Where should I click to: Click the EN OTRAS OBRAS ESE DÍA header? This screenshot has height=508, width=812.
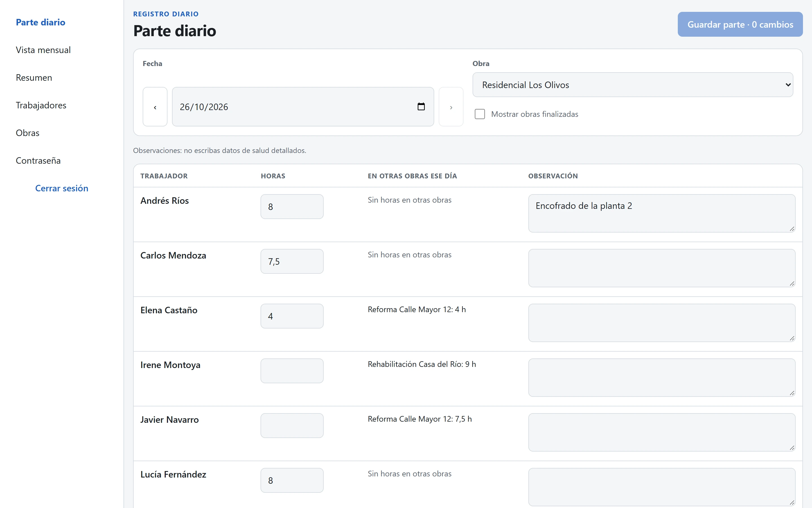click(x=412, y=176)
